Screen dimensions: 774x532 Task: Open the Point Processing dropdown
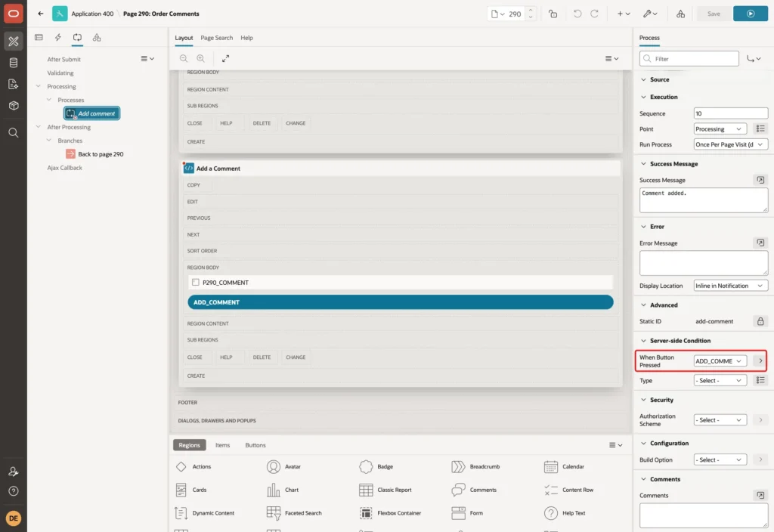[720, 128]
